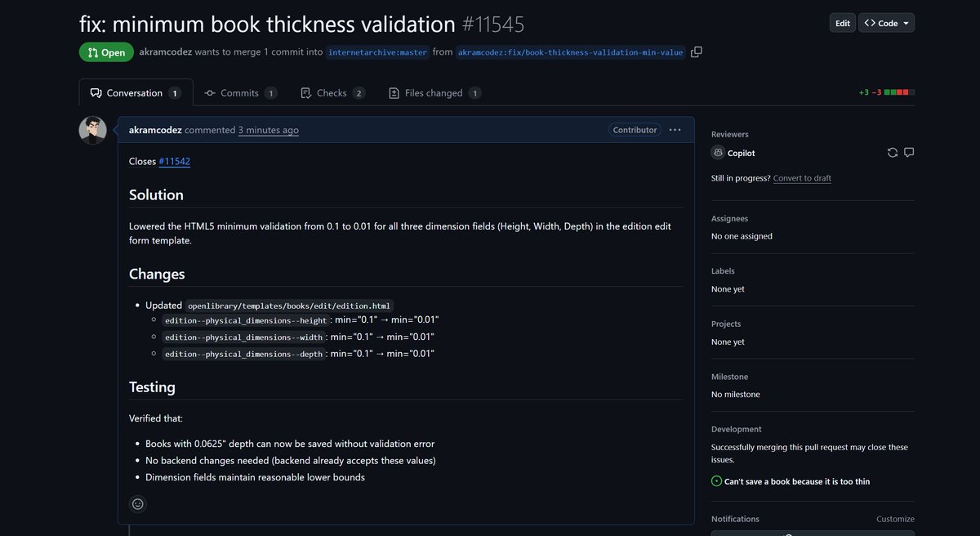Click the Testing heading
This screenshot has height=536, width=980.
pos(152,387)
